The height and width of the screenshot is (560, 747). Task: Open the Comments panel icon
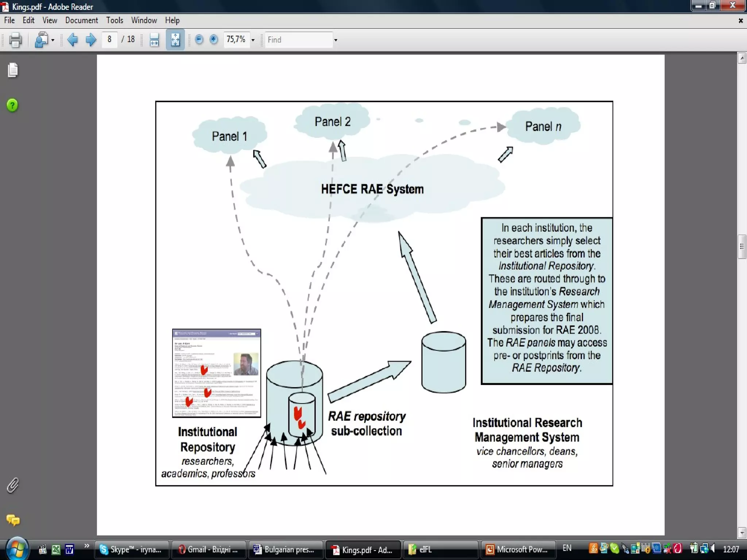pos(13,520)
